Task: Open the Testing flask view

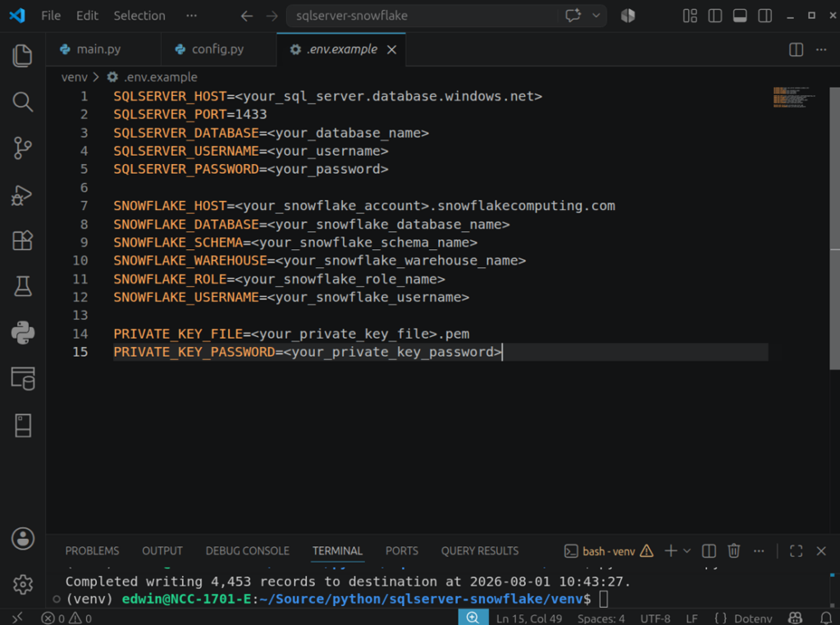Action: [22, 286]
